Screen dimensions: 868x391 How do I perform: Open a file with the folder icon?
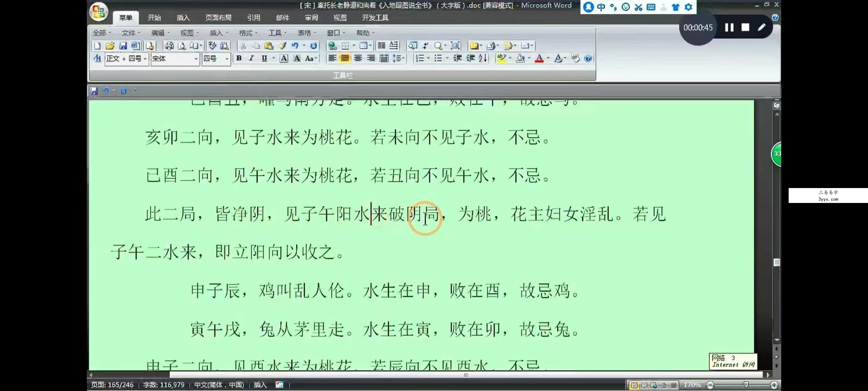(x=110, y=46)
